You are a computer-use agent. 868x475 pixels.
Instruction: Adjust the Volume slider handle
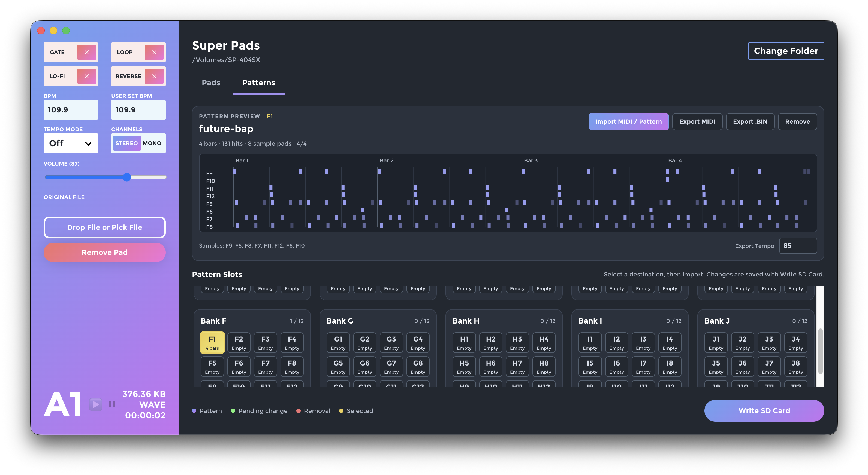coord(127,177)
